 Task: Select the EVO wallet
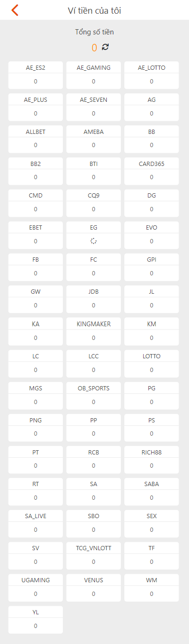[x=152, y=235]
